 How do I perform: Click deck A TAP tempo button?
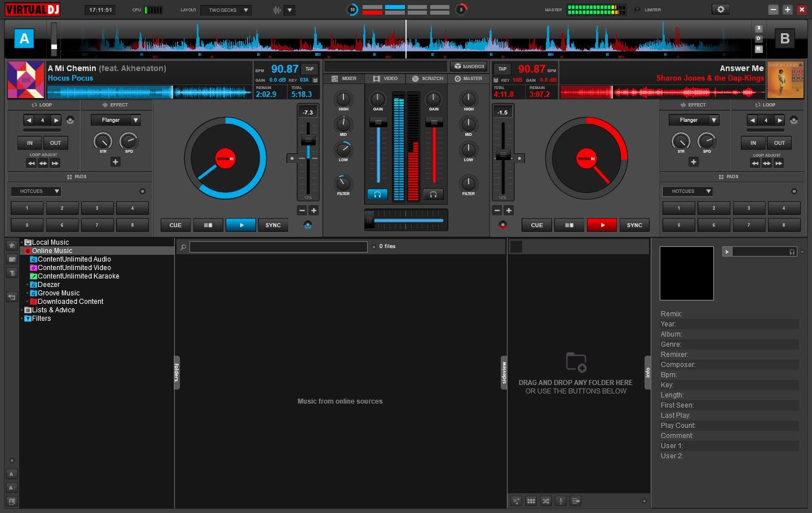coord(310,69)
